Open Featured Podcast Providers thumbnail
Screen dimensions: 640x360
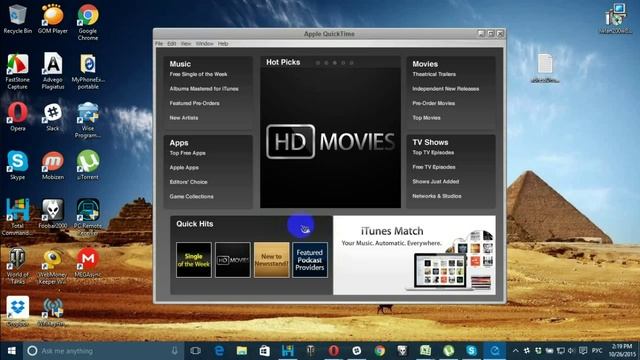pyautogui.click(x=310, y=260)
